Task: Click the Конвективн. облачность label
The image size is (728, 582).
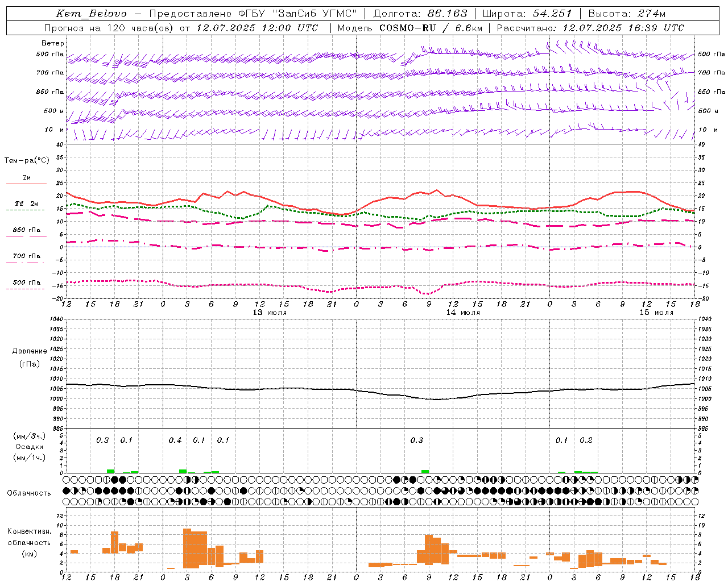Action: (29, 537)
